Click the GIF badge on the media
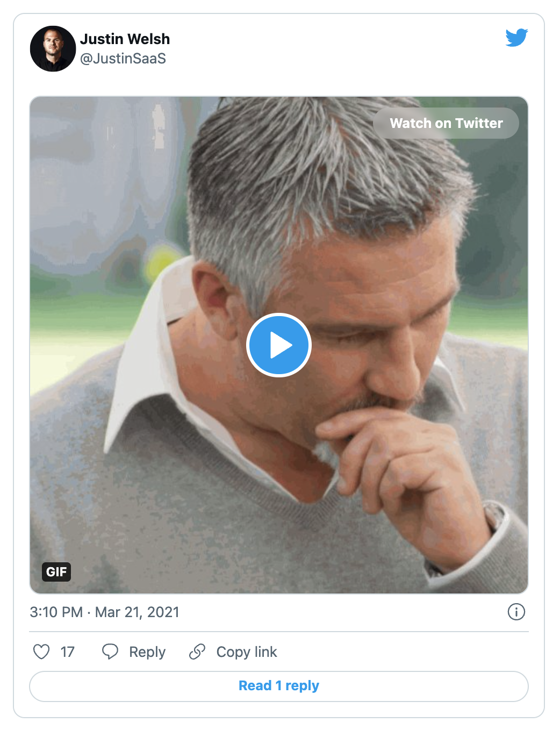The height and width of the screenshot is (730, 560). coord(56,571)
